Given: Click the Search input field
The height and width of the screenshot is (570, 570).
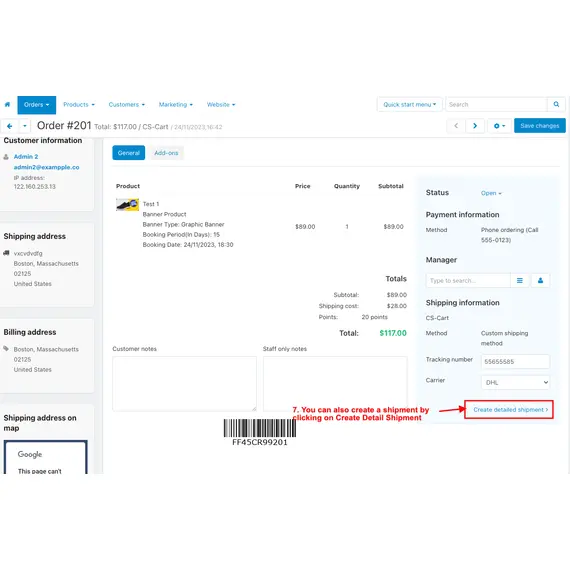Looking at the screenshot, I should coord(496,105).
